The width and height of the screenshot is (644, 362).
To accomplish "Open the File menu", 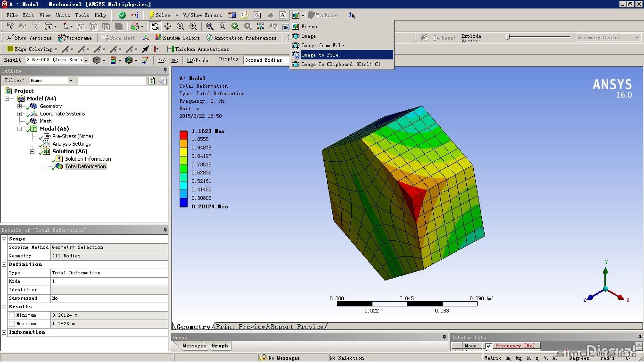I will (x=12, y=15).
